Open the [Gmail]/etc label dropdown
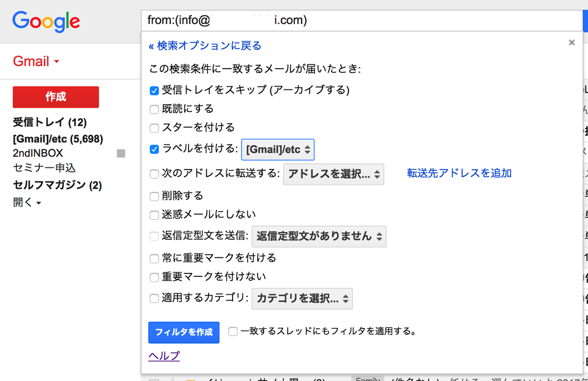This screenshot has height=381, width=588. pos(278,150)
